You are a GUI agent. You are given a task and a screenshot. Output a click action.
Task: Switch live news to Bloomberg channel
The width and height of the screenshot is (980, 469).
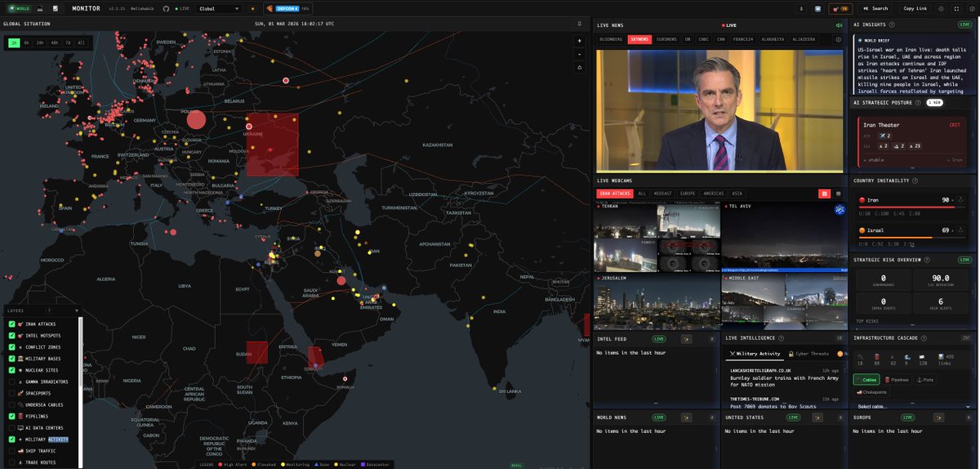click(611, 38)
